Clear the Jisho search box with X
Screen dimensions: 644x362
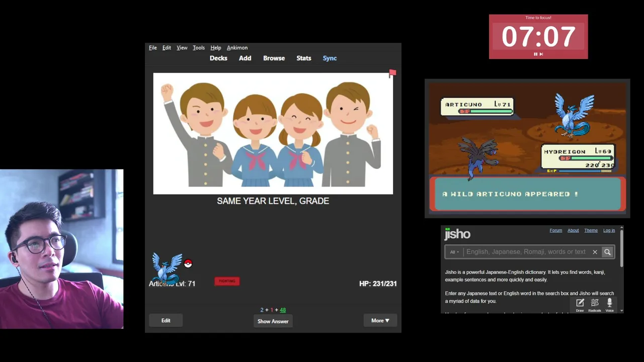coord(595,252)
